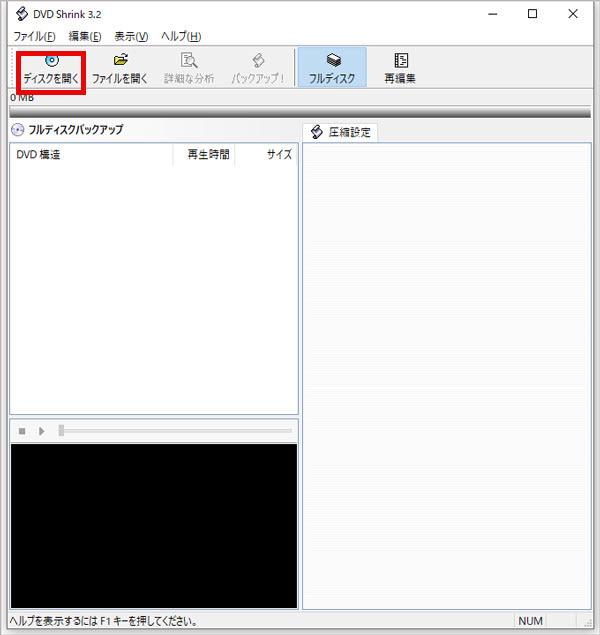This screenshot has height=635, width=600.
Task: Open the ファイル(F) menu
Action: (34, 36)
